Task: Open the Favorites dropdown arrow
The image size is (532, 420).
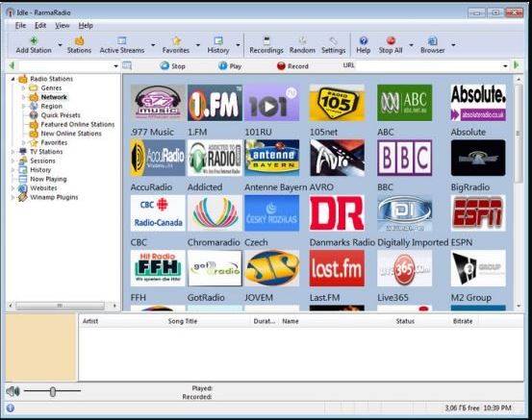Action: click(x=198, y=45)
